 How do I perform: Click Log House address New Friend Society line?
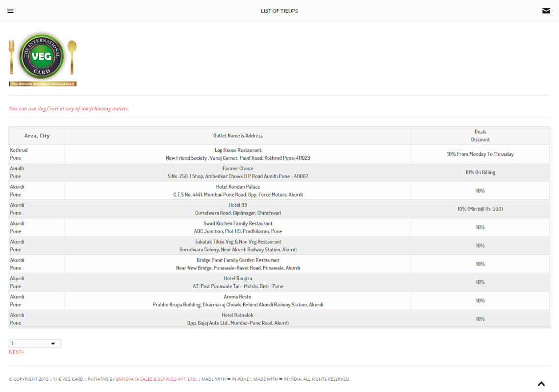tap(238, 158)
